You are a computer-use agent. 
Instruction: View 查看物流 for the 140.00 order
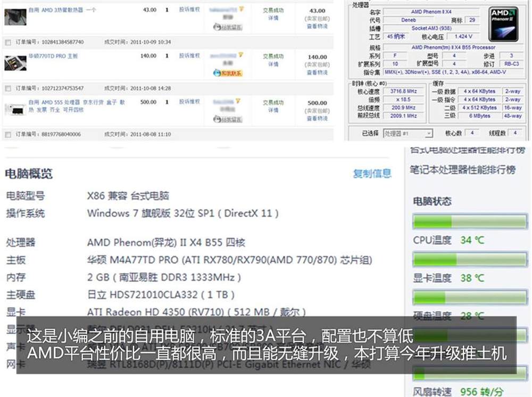click(x=317, y=72)
